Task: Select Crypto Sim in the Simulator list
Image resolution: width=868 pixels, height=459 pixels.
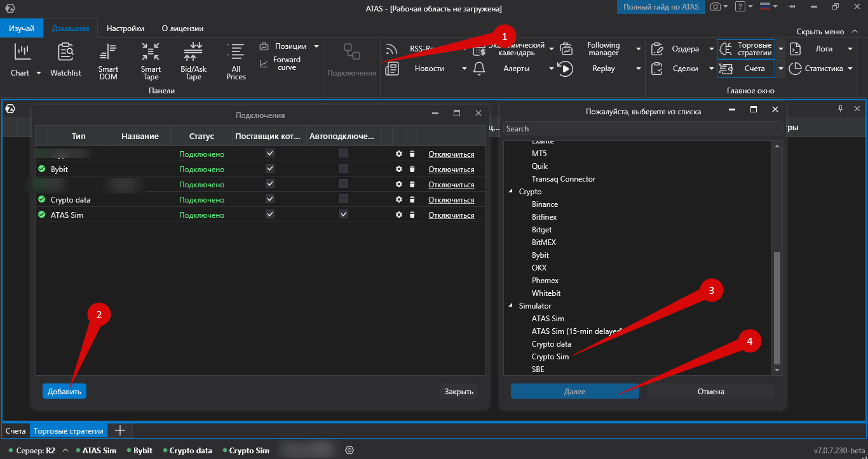Action: point(550,357)
